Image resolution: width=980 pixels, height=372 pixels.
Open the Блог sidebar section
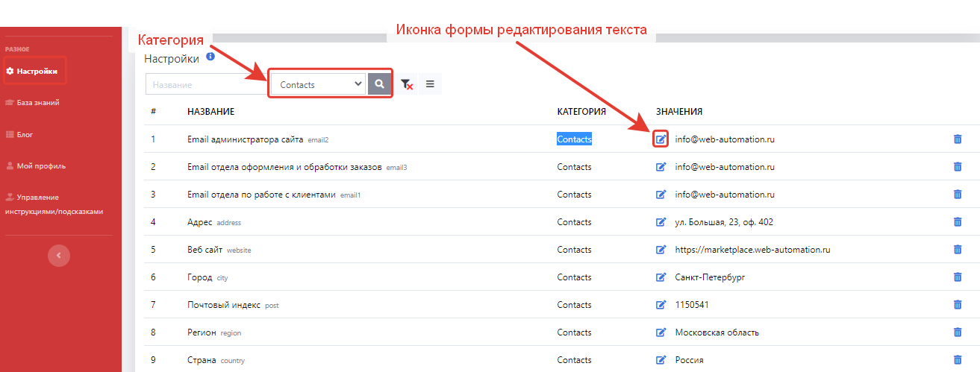coord(25,135)
